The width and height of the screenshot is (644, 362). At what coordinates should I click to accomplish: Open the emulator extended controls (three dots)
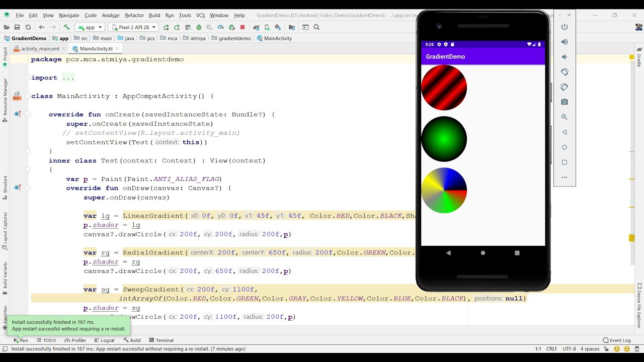pos(565,177)
